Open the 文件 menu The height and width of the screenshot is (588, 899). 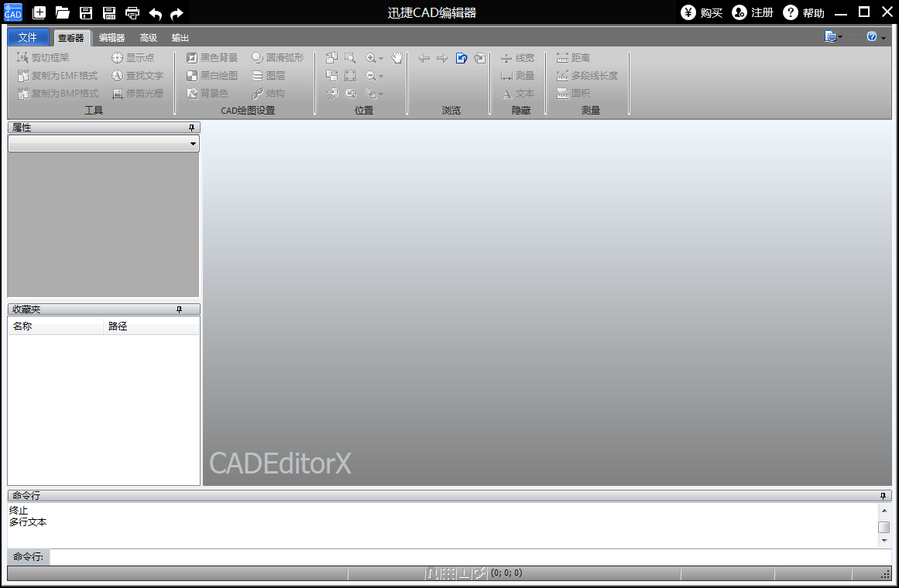coord(28,37)
